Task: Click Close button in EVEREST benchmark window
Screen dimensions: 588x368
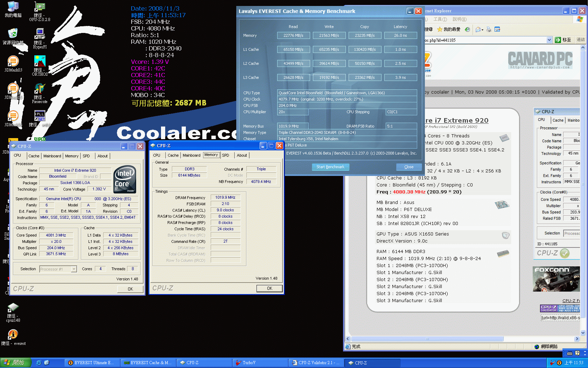Action: click(x=408, y=167)
